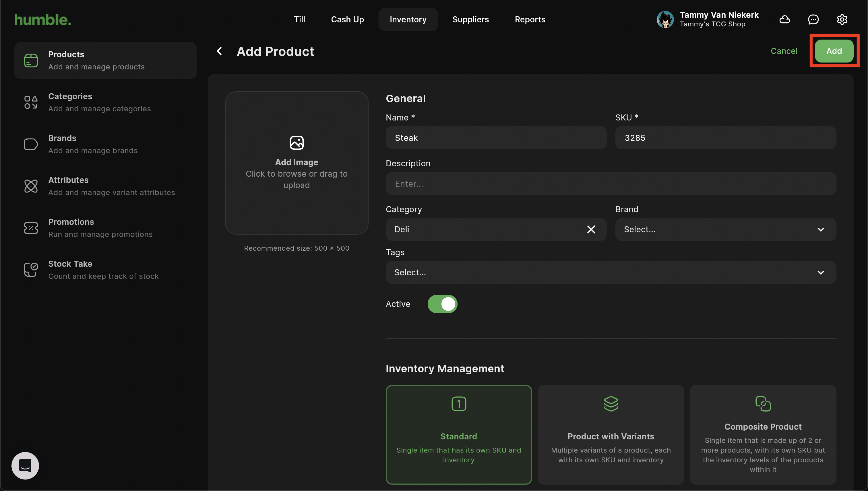Choose the Composite Product option

[763, 434]
